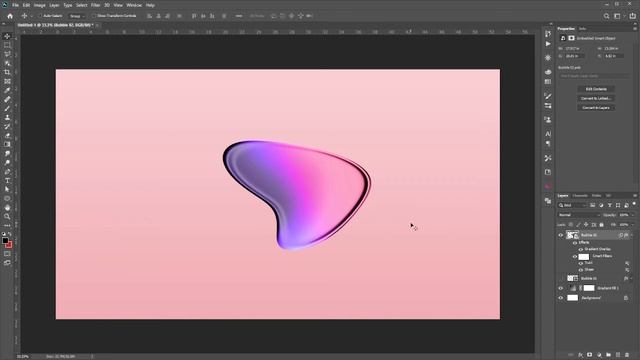The image size is (640, 360).
Task: Open the layer Opacity dropdown arrow
Action: point(633,215)
